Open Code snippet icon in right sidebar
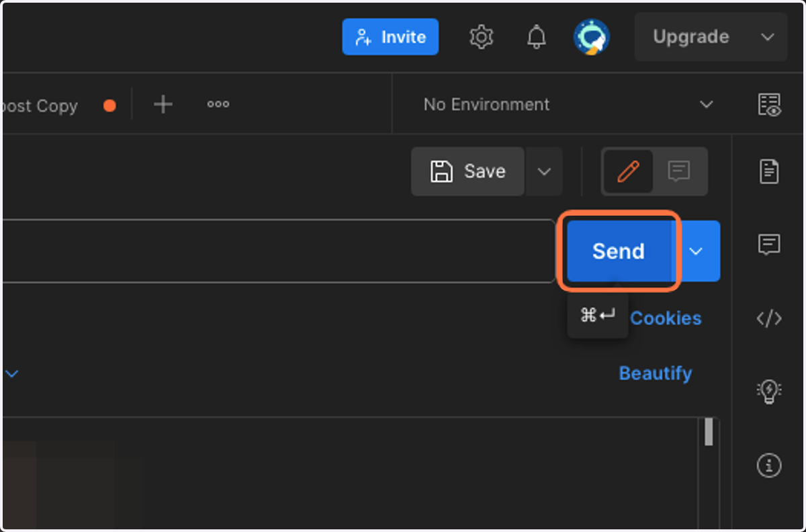The width and height of the screenshot is (806, 532). pos(769,318)
